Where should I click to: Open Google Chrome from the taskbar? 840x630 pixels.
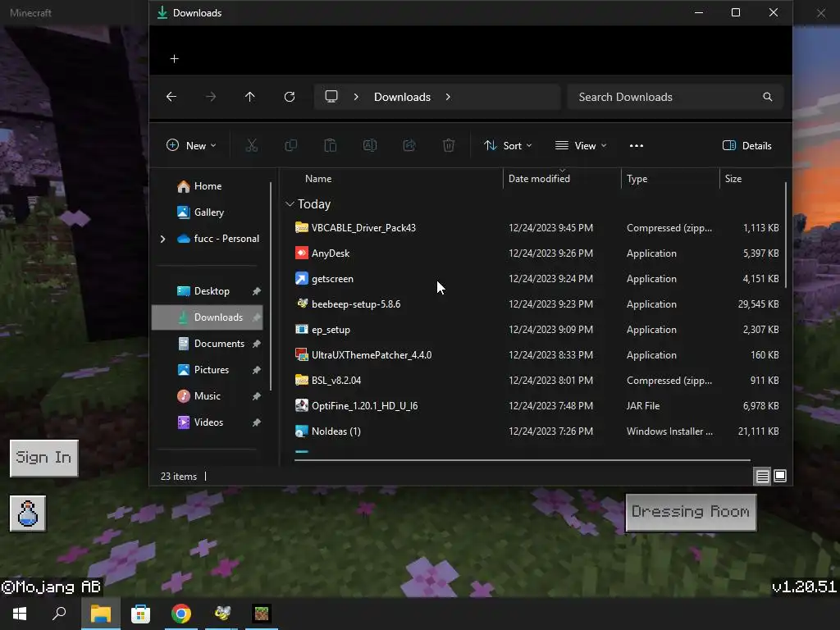point(181,614)
